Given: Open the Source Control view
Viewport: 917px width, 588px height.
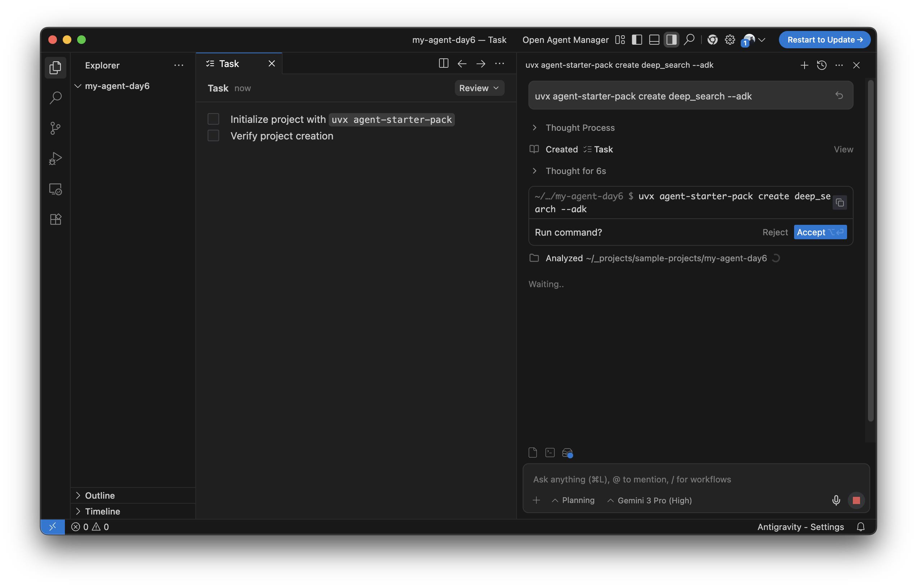Looking at the screenshot, I should pos(56,128).
